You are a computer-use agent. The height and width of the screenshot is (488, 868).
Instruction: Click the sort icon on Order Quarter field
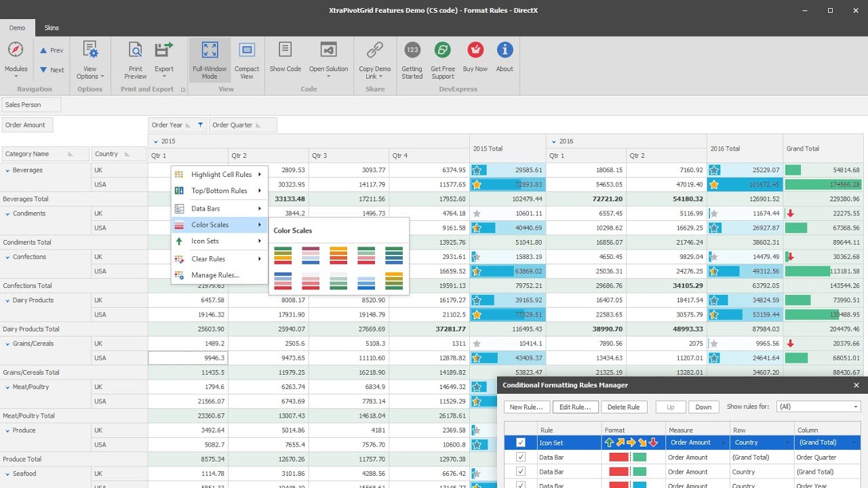(259, 125)
